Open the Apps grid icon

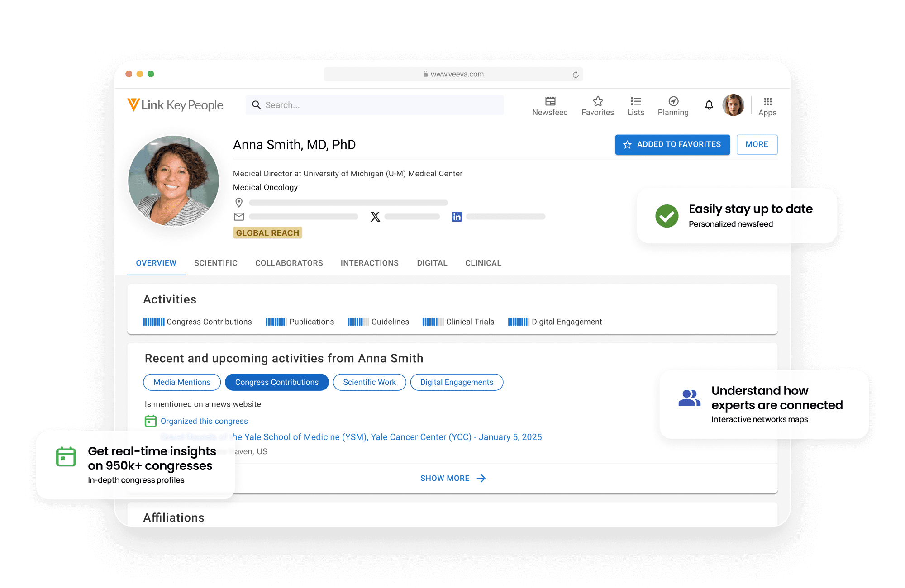[767, 102]
